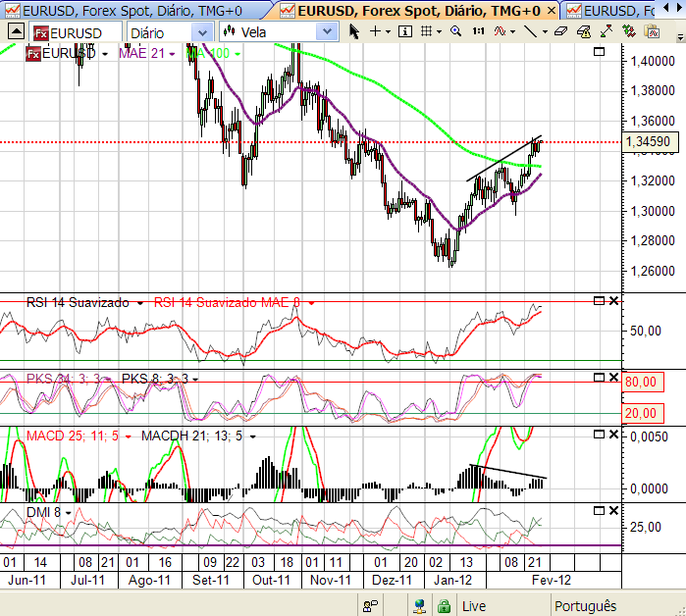Viewport: 686px width, 616px height.
Task: Click the zoom magnifier tool
Action: pyautogui.click(x=456, y=31)
